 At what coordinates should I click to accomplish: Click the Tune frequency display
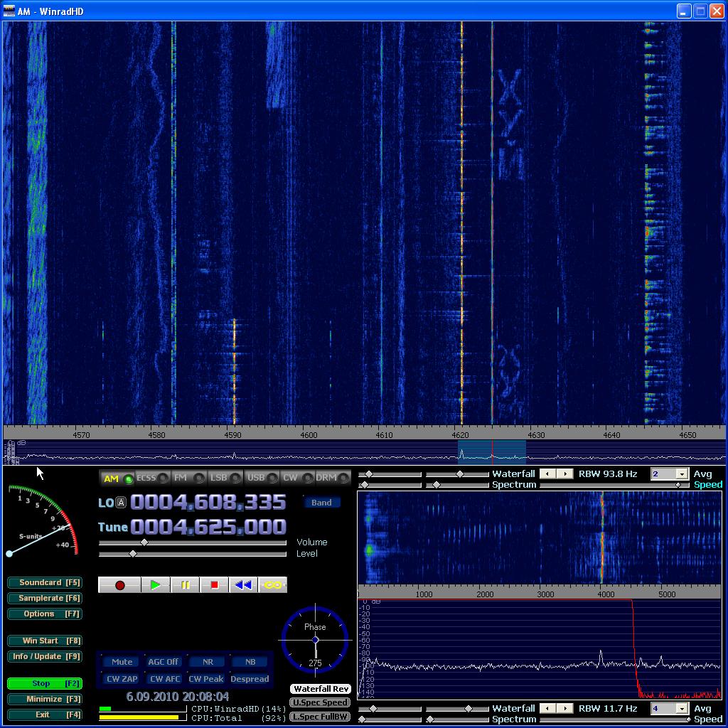click(208, 528)
